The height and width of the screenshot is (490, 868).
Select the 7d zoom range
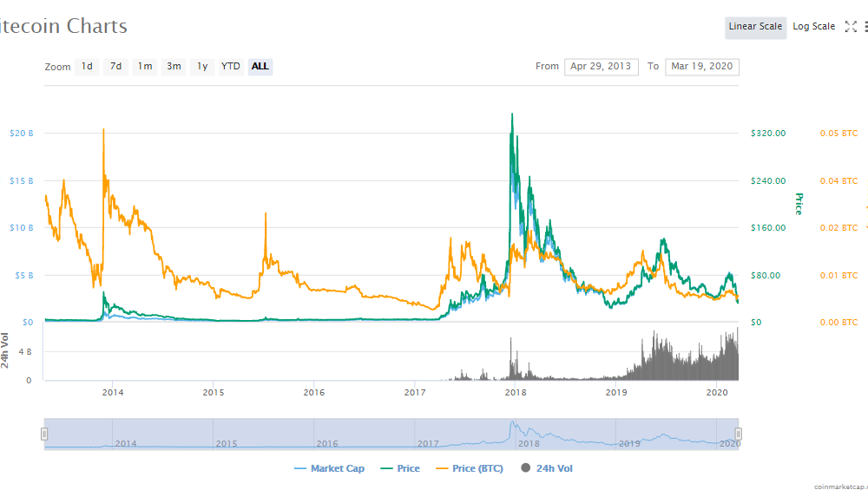tap(115, 67)
